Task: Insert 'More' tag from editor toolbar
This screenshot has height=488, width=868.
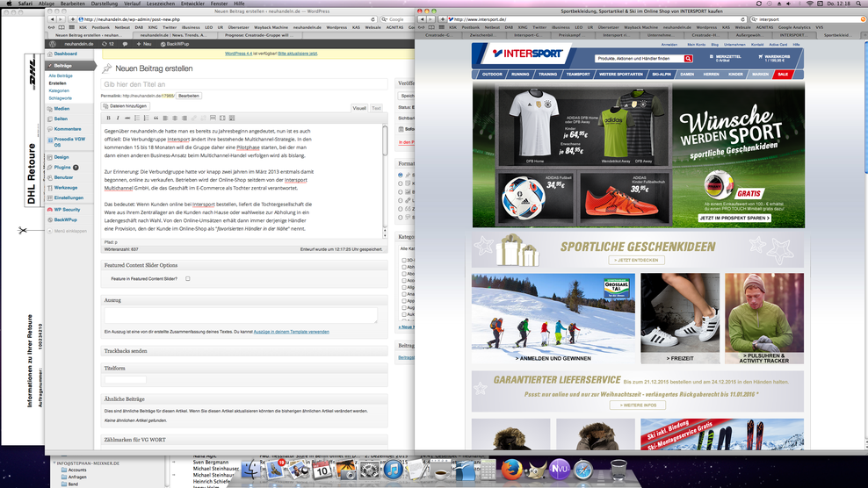Action: (213, 118)
